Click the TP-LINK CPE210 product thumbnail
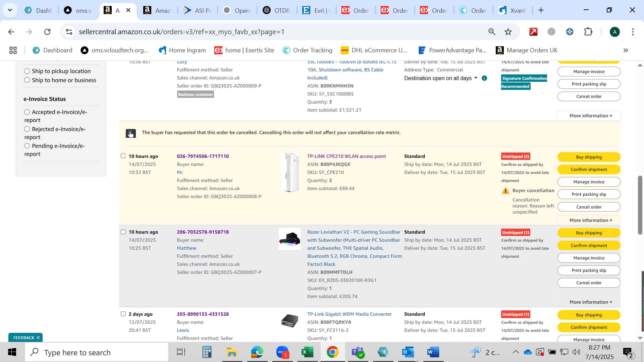Viewport: 644px width, 362px height. tap(290, 172)
